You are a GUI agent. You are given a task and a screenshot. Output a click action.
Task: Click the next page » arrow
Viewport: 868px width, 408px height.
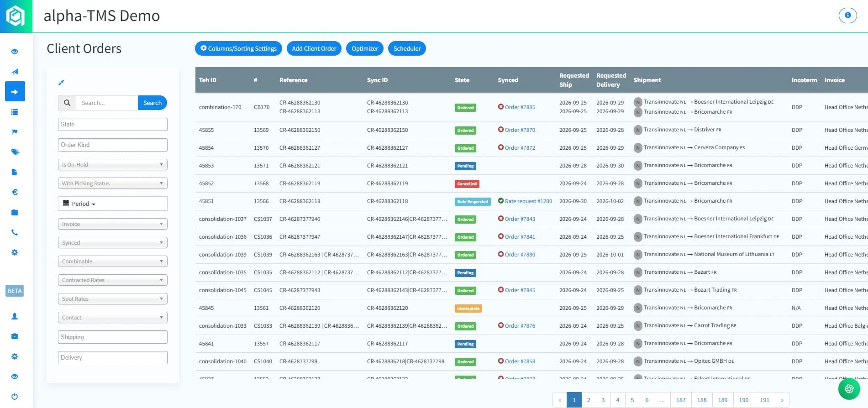(x=782, y=400)
